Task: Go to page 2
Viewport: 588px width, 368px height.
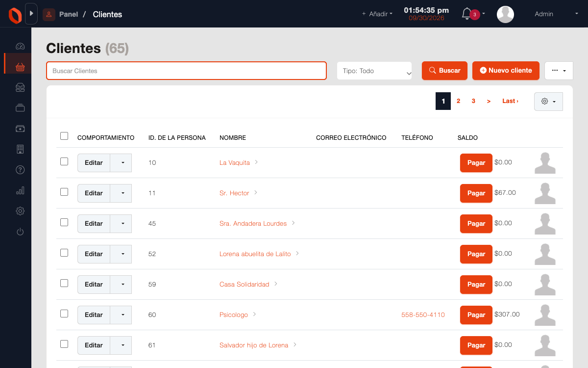Action: (x=459, y=101)
